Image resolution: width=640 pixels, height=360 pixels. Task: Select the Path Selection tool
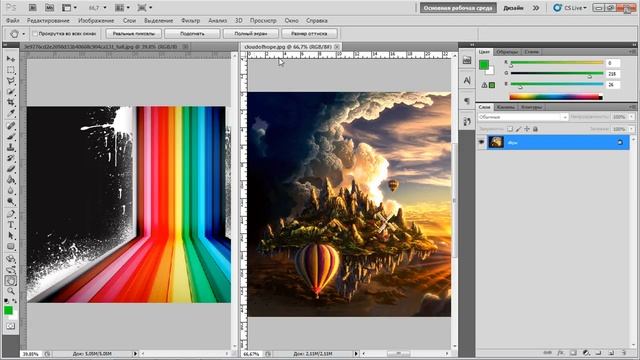11,236
